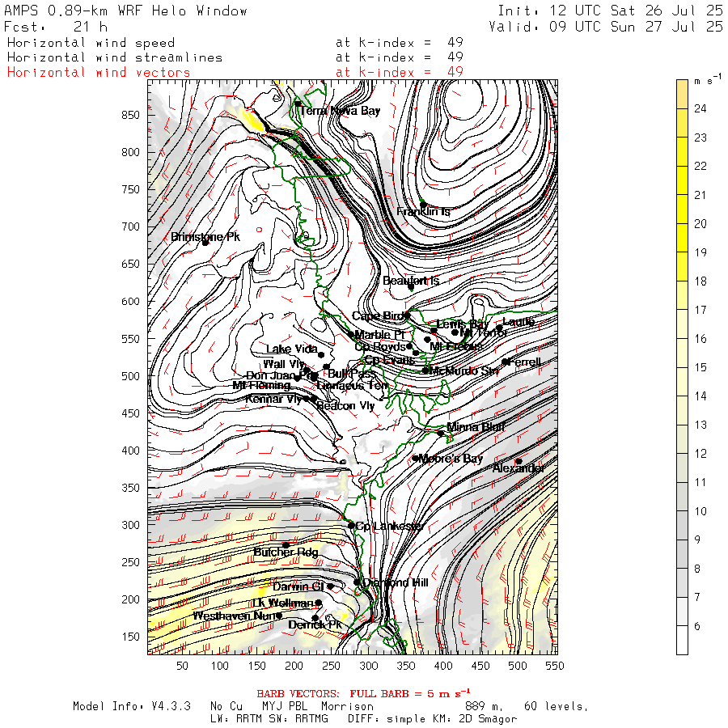Select the 'DIFF: simple KM: 2D Smagor' text
The height and width of the screenshot is (728, 728).
432,719
